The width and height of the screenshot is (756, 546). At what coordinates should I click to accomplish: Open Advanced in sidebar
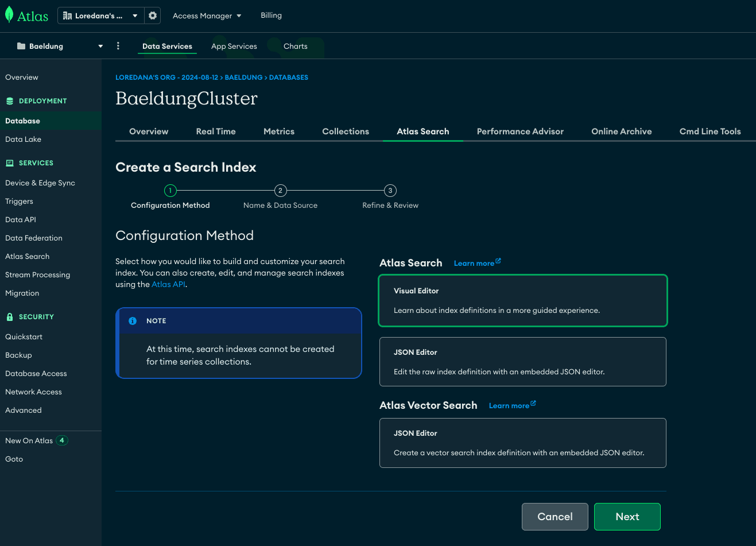tap(24, 411)
